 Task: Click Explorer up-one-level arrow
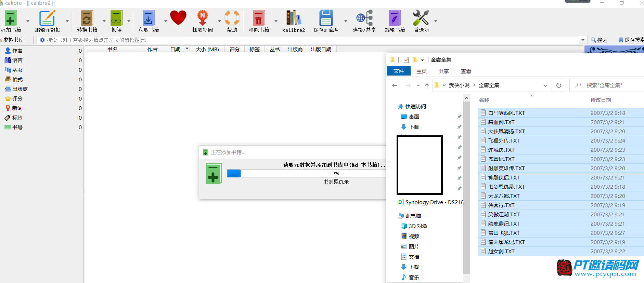427,85
